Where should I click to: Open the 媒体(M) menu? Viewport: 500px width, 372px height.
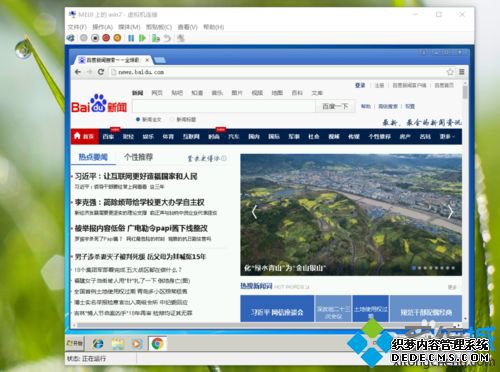[x=129, y=27]
